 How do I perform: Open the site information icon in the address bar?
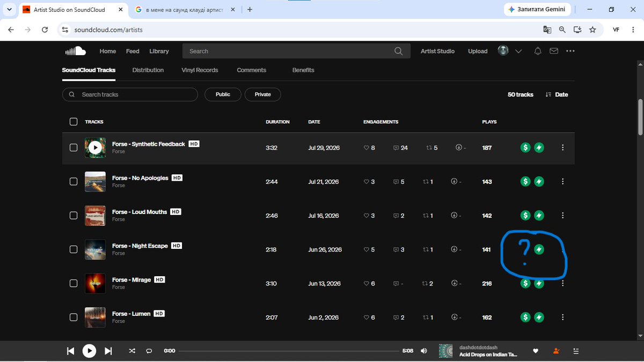(65, 30)
